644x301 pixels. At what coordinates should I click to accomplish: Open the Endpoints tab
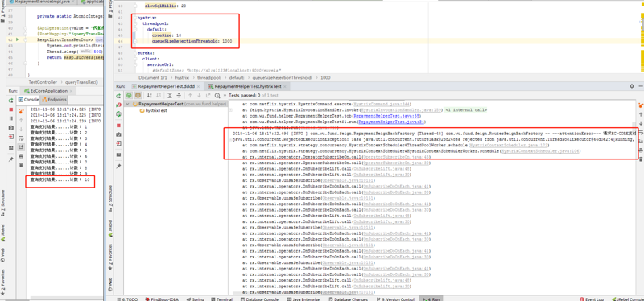click(x=54, y=100)
